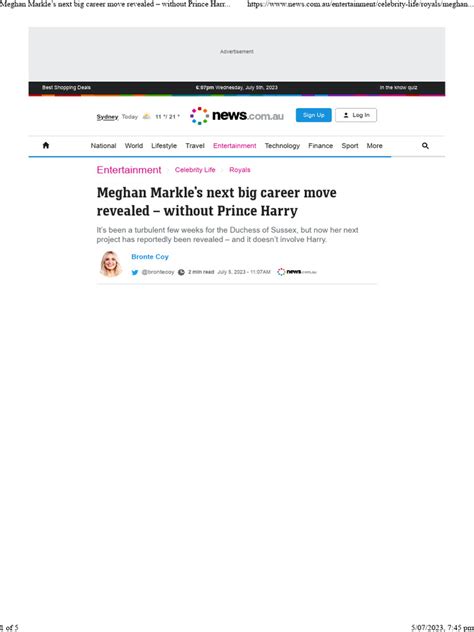Follow the Royals breadcrumb link
The width and height of the screenshot is (474, 632).
(240, 170)
